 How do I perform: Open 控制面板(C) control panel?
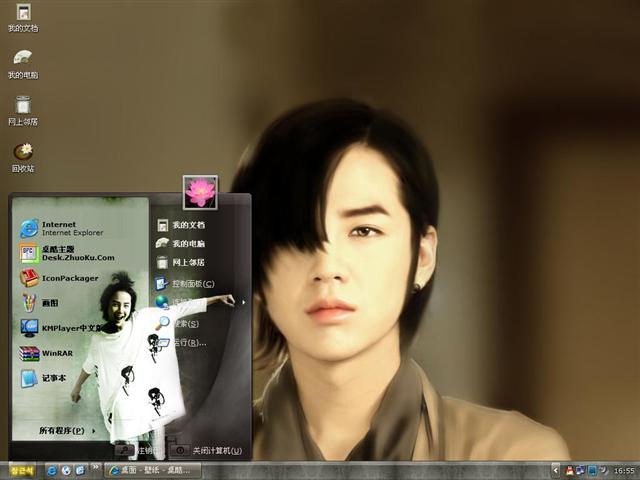pos(185,283)
